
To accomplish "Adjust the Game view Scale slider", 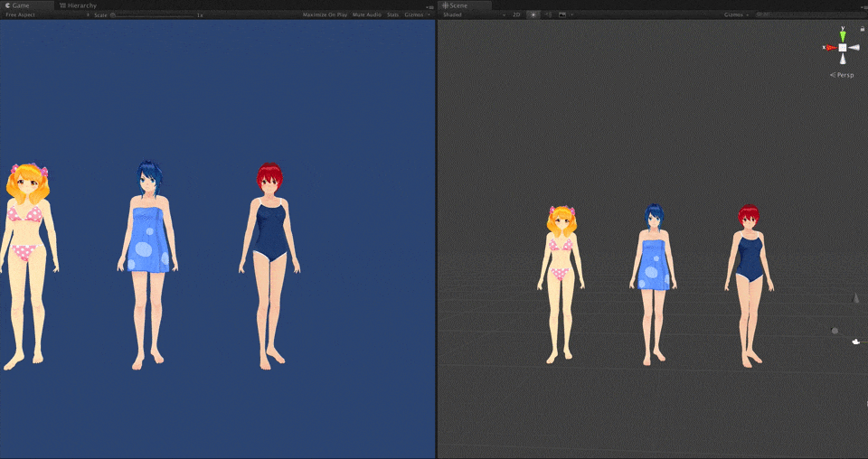I will pos(154,15).
